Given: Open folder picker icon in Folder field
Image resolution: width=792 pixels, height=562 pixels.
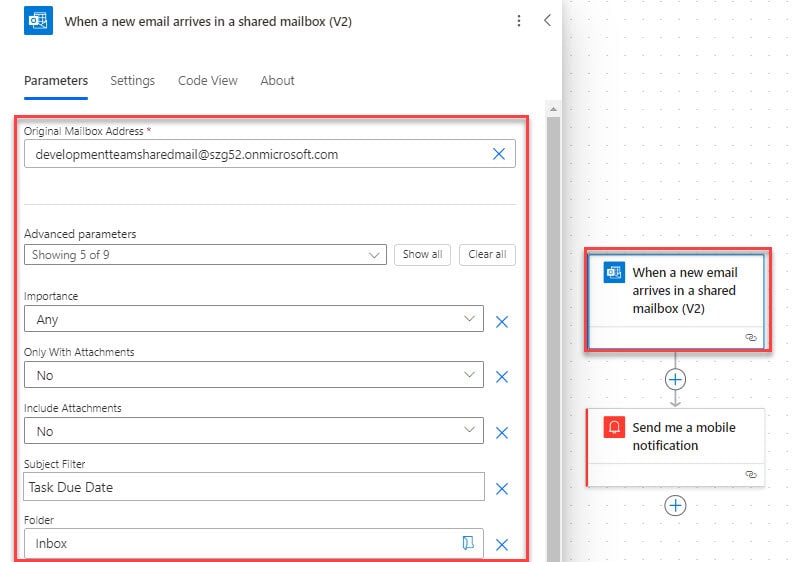Looking at the screenshot, I should [468, 543].
